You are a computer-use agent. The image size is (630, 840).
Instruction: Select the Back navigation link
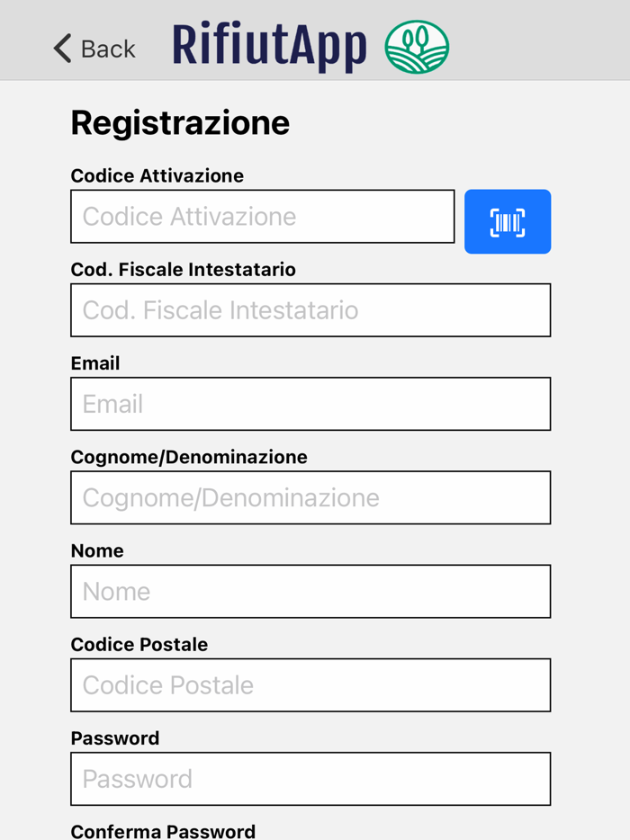[x=94, y=49]
